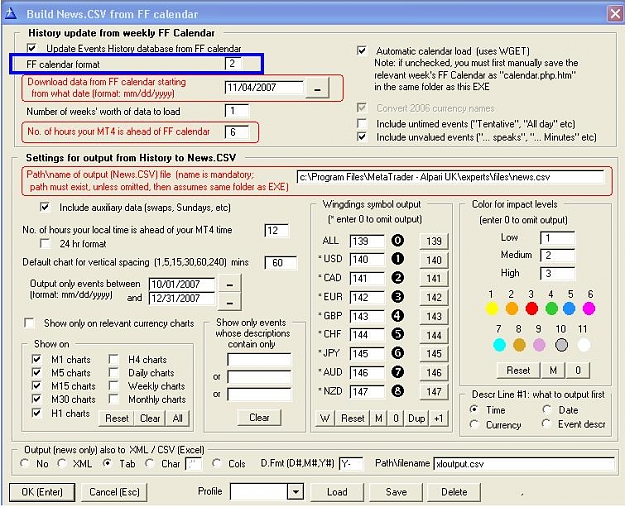Click the USD Wingdings symbol 1 icon
Viewport: 625px width, 507px height.
[397, 259]
